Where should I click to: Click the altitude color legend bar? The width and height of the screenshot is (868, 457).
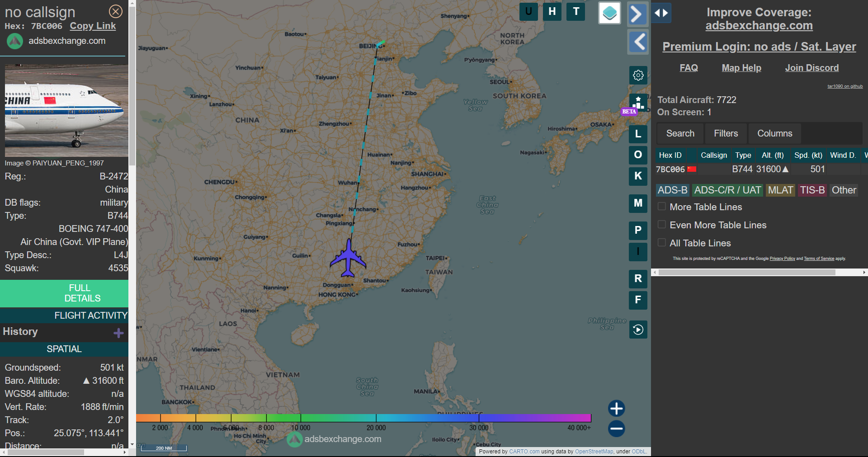(363, 418)
